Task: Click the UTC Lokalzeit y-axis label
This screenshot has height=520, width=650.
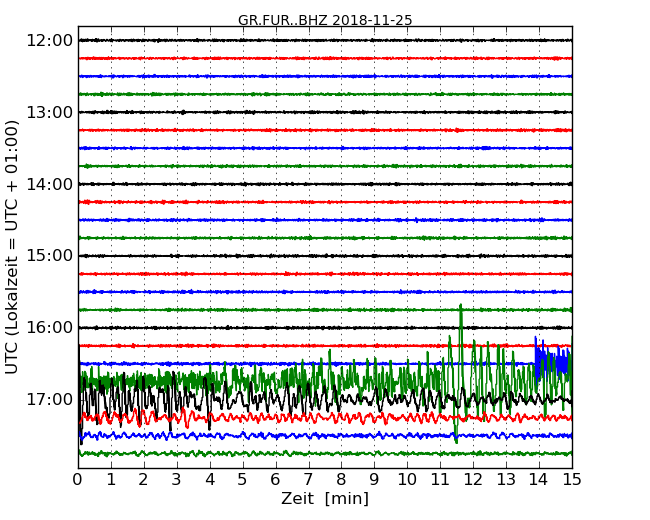Action: coord(12,247)
